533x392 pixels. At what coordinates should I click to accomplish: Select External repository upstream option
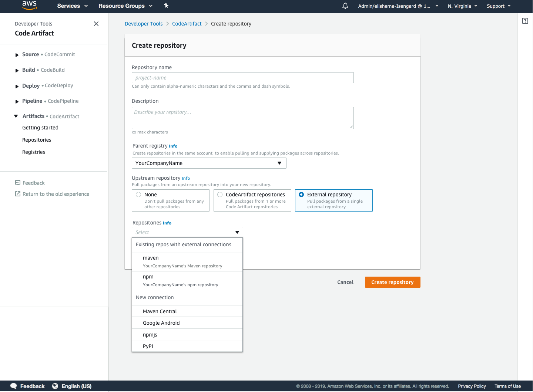[x=334, y=200]
